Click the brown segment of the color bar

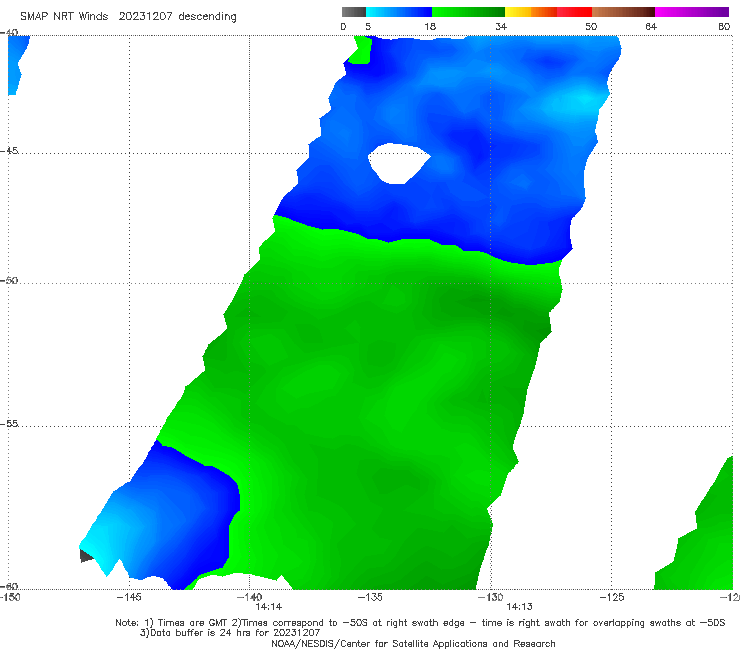(623, 12)
